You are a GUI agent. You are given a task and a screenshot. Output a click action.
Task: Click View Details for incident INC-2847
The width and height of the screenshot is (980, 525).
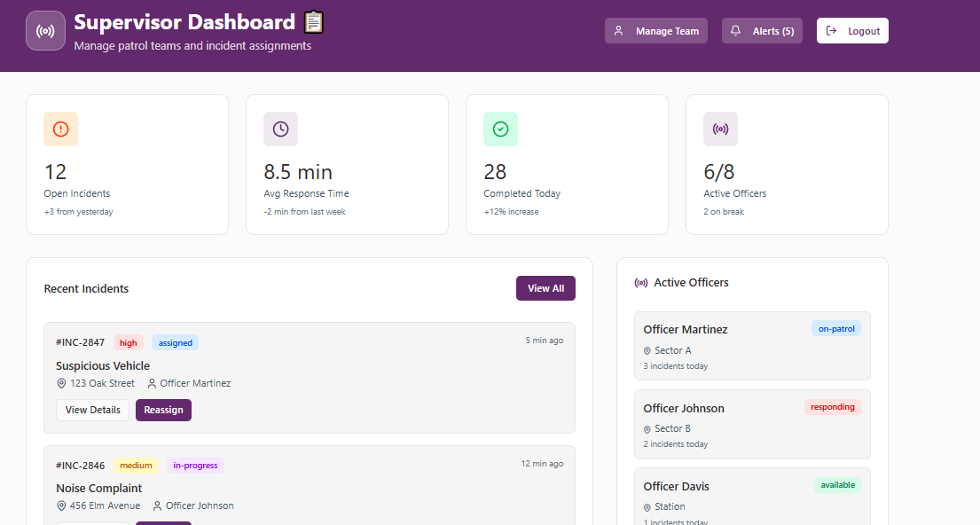coord(92,410)
